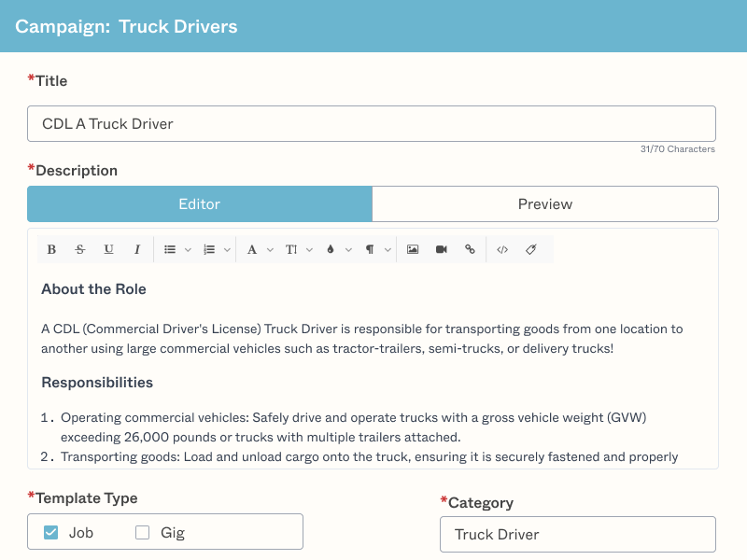Click the underline formatting icon
The width and height of the screenshot is (747, 560).
(x=108, y=249)
